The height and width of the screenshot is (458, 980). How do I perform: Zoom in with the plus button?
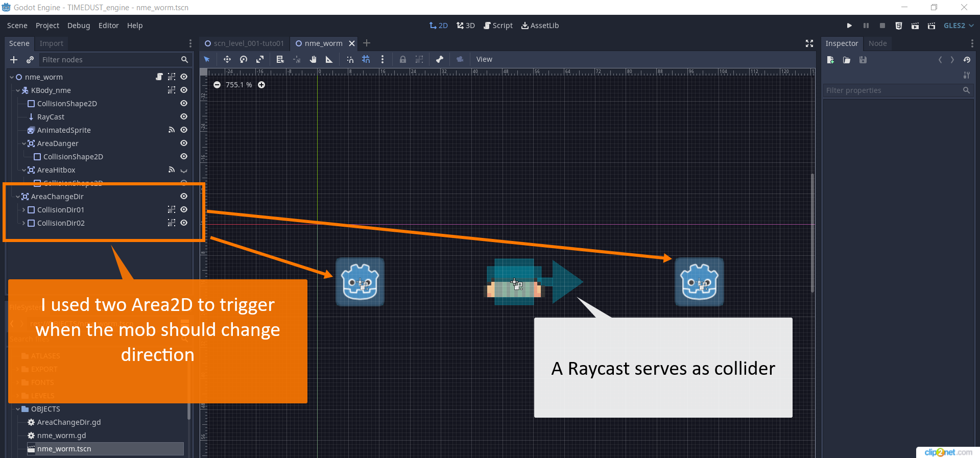click(261, 85)
